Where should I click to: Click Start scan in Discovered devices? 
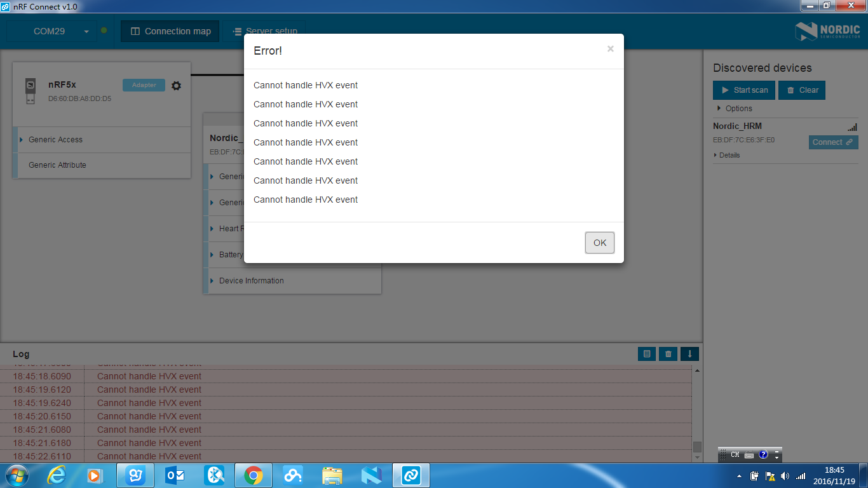click(743, 90)
